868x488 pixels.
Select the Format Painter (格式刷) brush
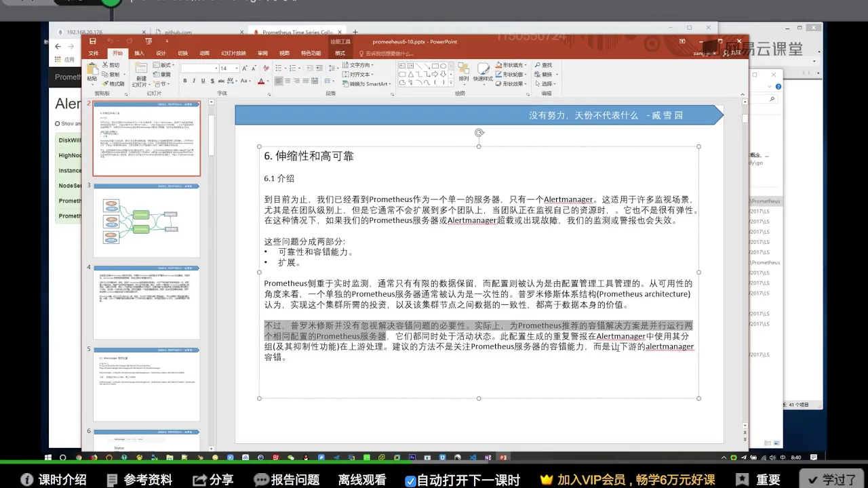(106, 83)
